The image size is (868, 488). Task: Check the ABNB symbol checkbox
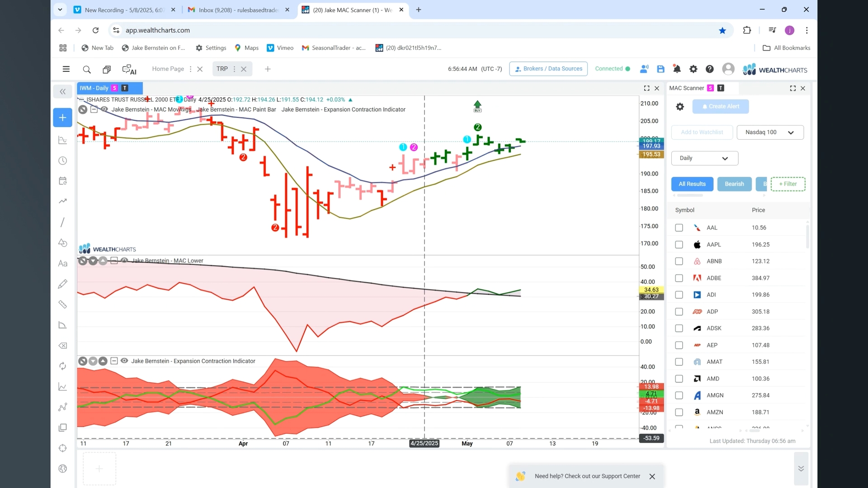coord(679,261)
